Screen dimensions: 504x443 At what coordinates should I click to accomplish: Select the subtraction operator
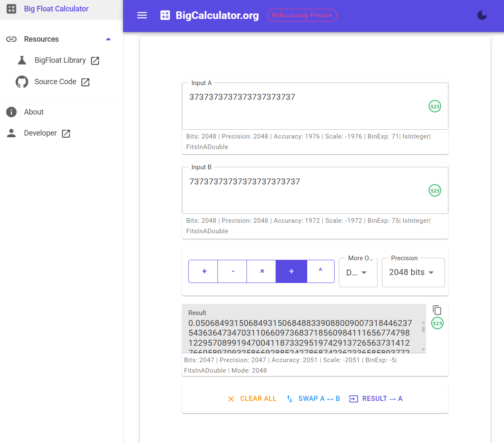(x=233, y=271)
